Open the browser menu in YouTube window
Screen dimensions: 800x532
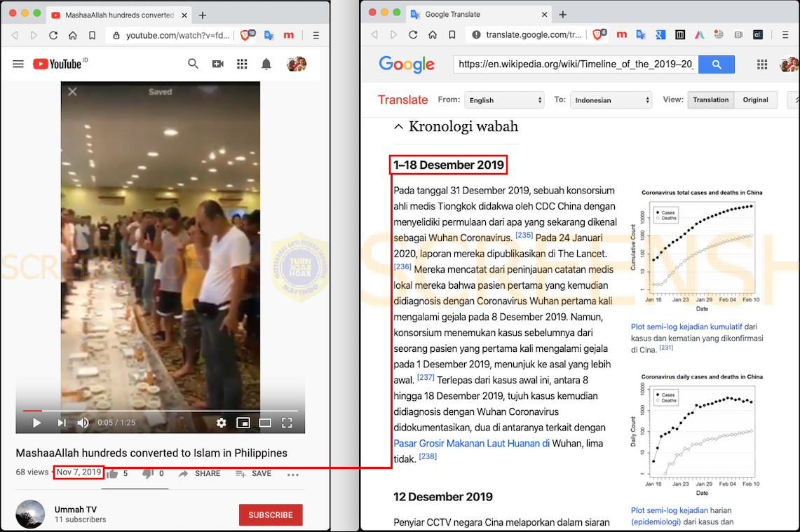(316, 35)
